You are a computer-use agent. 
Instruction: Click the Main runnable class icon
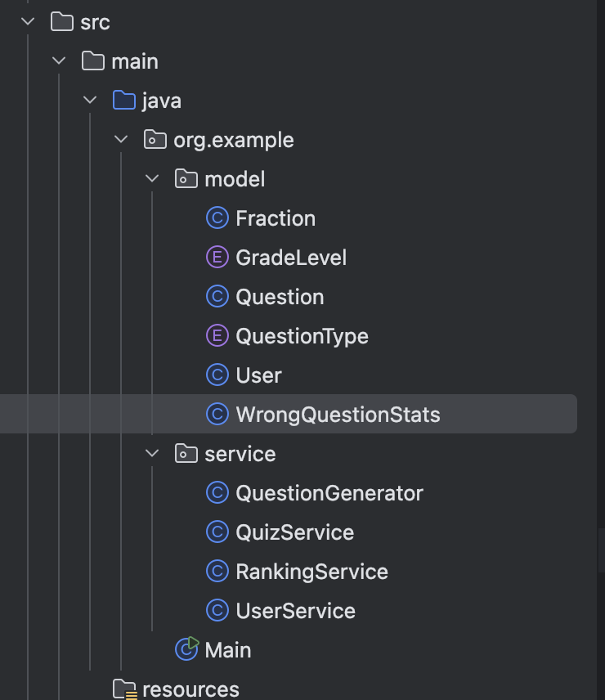point(186,649)
